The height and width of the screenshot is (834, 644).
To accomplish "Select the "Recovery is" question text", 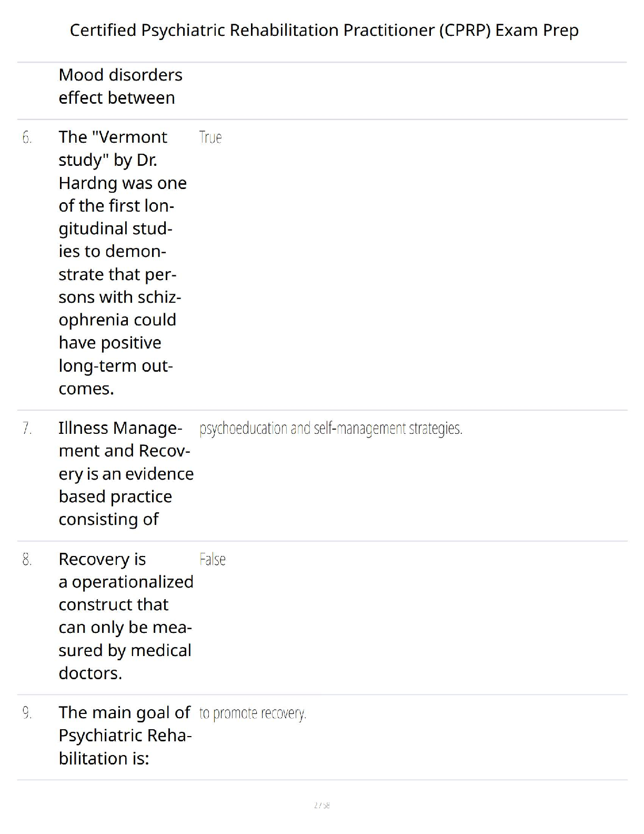I will click(x=102, y=559).
